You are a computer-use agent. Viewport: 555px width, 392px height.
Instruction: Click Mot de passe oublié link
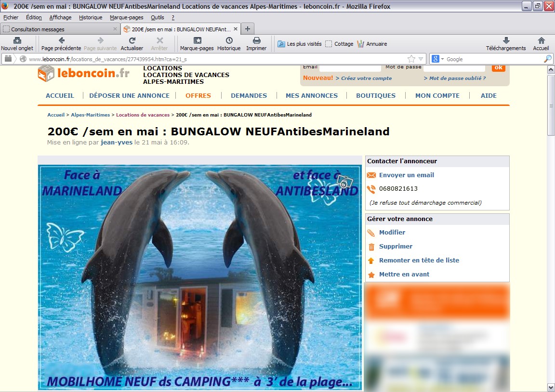pyautogui.click(x=457, y=78)
